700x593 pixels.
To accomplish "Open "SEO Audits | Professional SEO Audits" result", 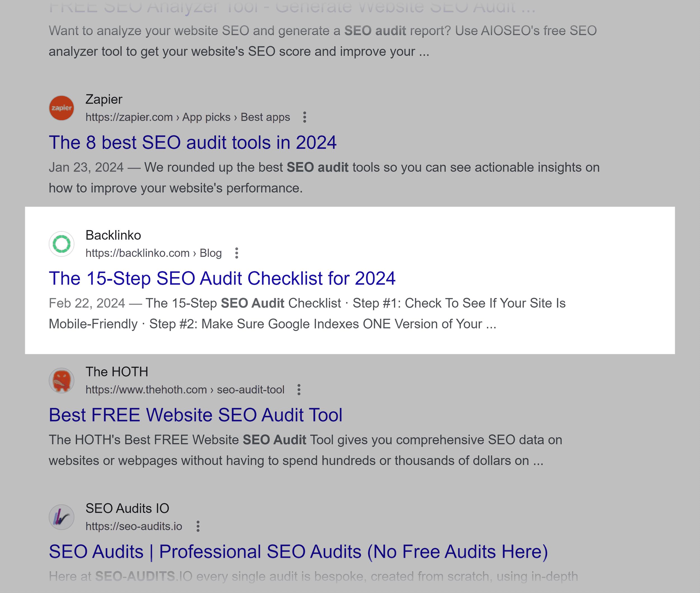I will pos(298,552).
